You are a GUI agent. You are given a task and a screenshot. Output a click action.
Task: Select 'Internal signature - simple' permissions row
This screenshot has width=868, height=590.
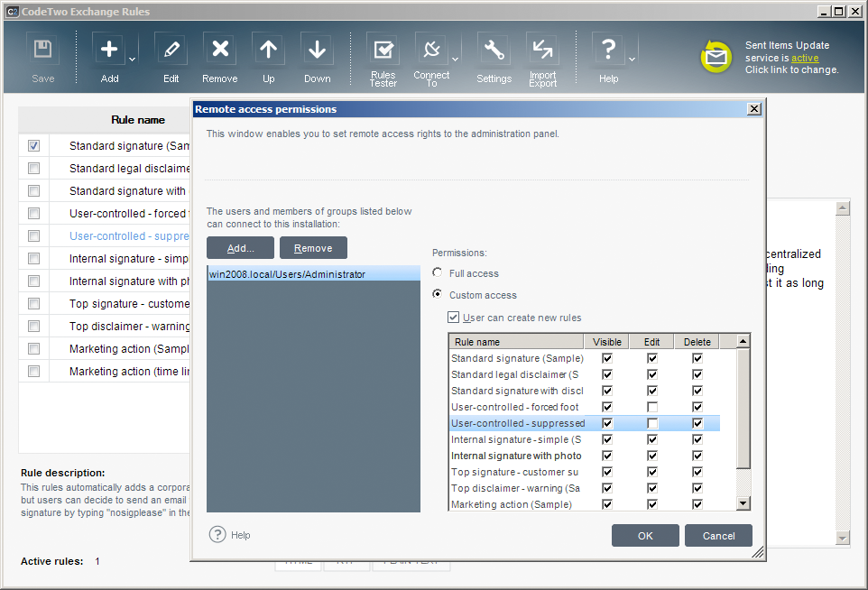pos(584,439)
